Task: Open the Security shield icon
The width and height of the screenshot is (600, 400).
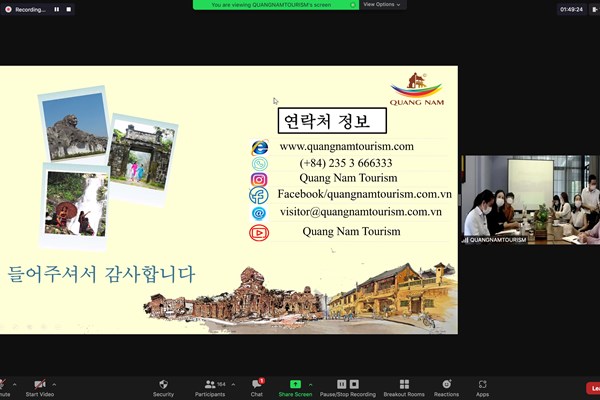Action: (163, 384)
